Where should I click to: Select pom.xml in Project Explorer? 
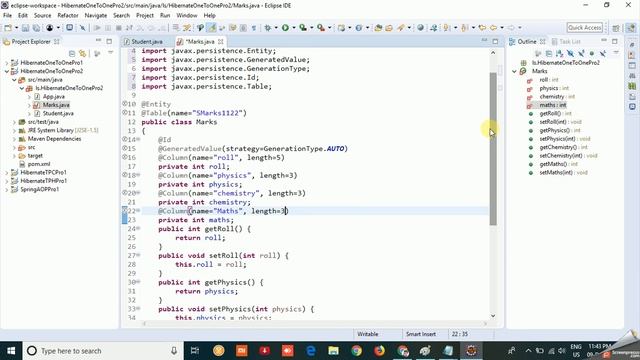click(39, 164)
